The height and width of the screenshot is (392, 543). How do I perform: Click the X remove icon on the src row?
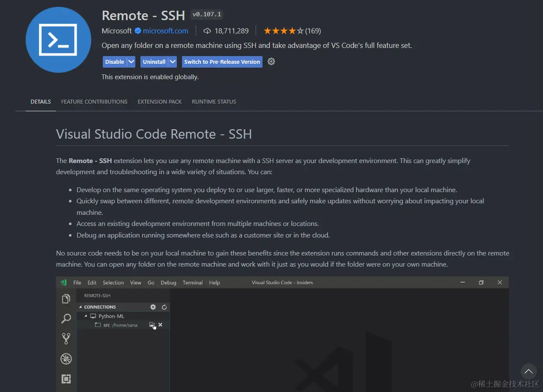pos(160,325)
